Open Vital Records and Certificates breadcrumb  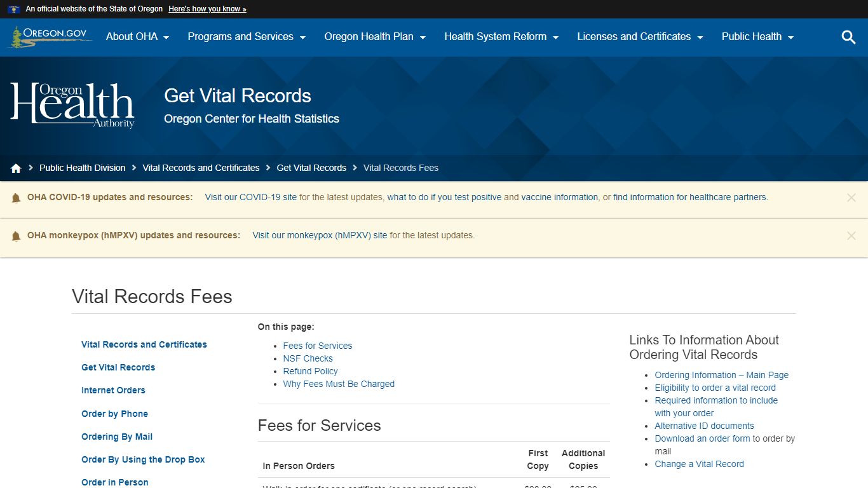coord(201,168)
